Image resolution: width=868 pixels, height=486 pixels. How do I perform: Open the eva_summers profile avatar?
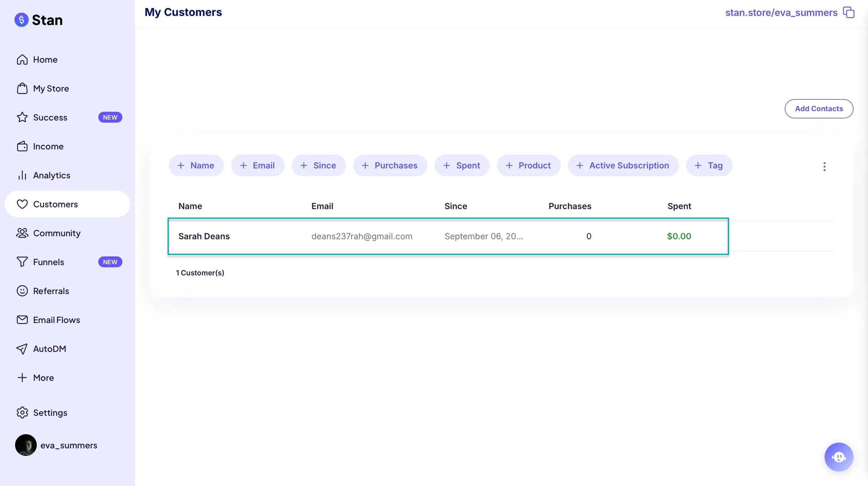coord(26,445)
